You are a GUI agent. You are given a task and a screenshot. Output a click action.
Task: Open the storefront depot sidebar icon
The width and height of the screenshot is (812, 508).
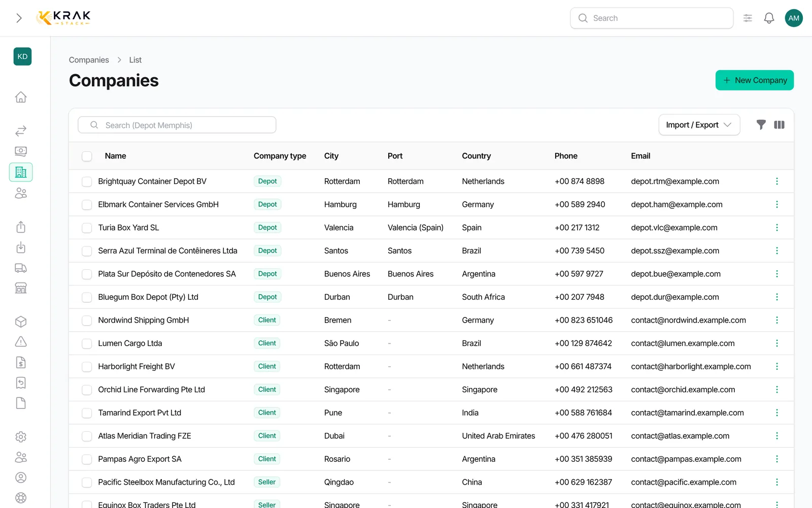(x=21, y=288)
